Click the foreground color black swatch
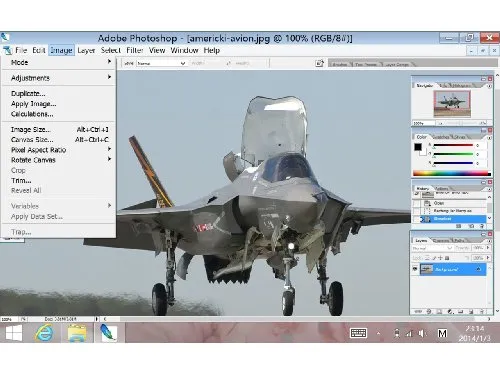Image resolution: width=500 pixels, height=375 pixels. tap(418, 147)
